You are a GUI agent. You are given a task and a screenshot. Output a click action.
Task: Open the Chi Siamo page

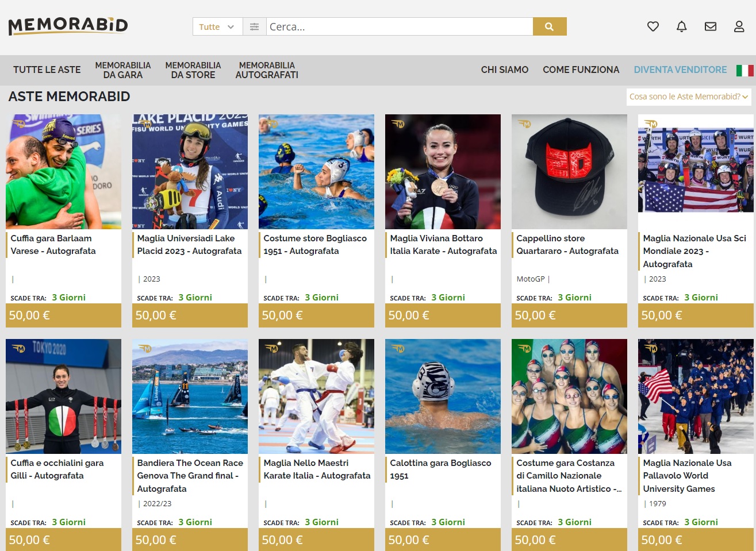pyautogui.click(x=504, y=70)
